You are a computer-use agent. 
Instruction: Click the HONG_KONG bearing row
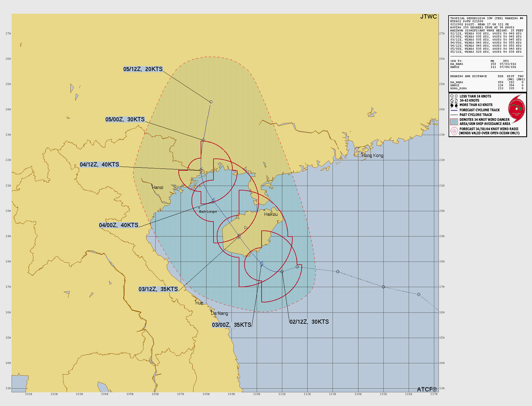(487, 88)
